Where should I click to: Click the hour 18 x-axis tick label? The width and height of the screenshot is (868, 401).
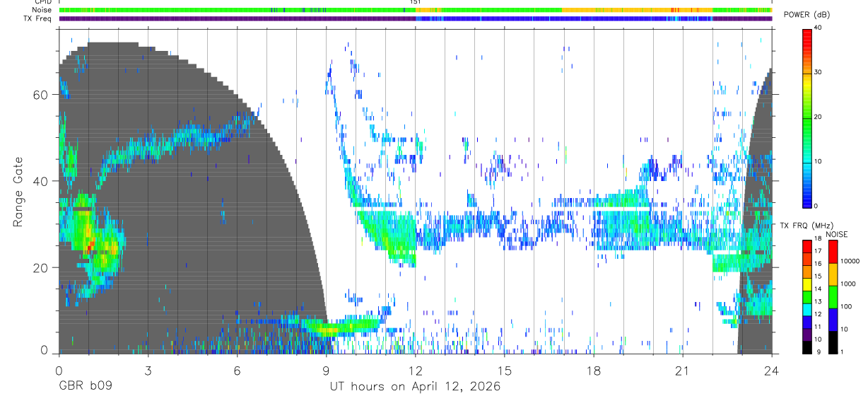tap(594, 371)
